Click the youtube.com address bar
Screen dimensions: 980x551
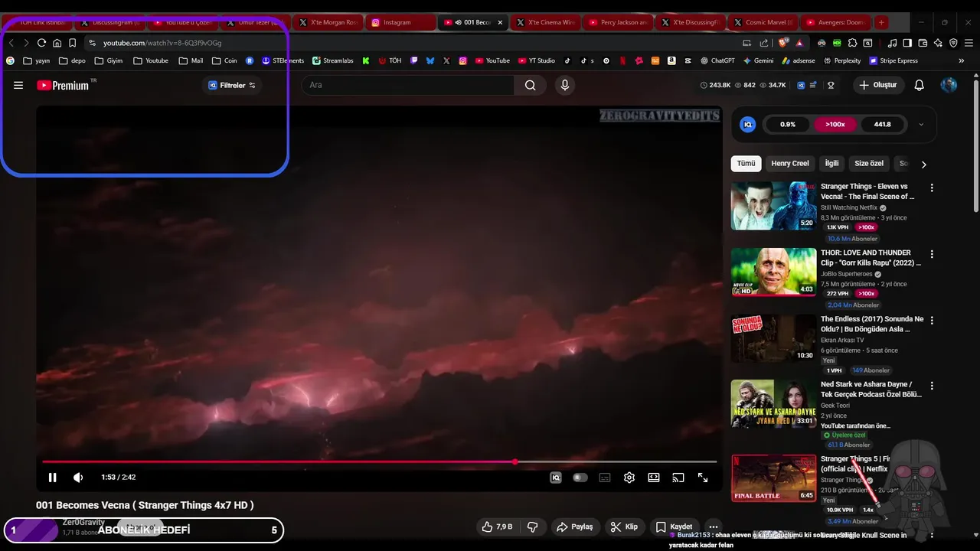[x=413, y=43]
